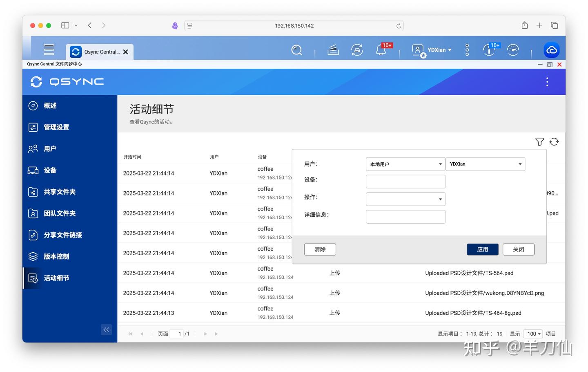Switch to the 管理设置 section

click(57, 127)
